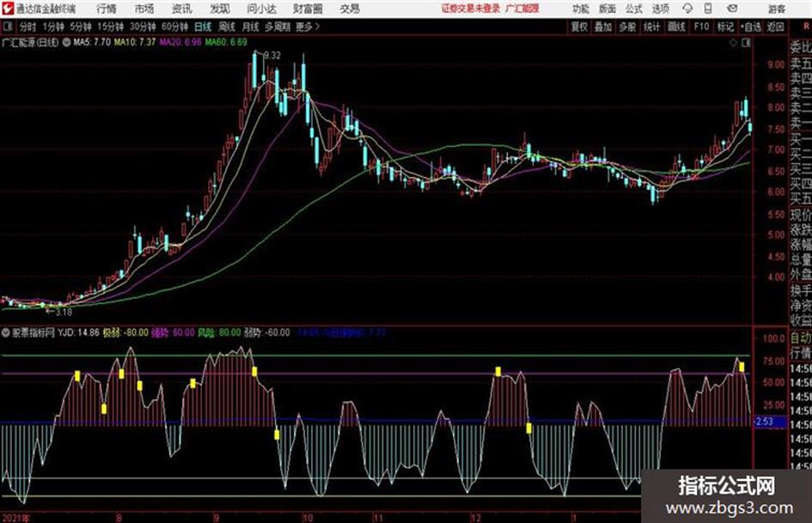812x523 pixels.
Task: Open the F10 company info button
Action: point(701,27)
